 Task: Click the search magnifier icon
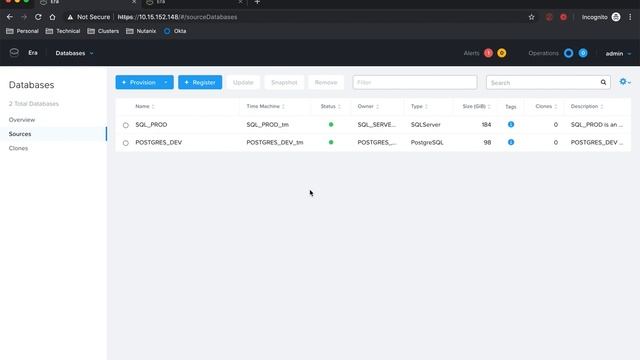pos(603,82)
